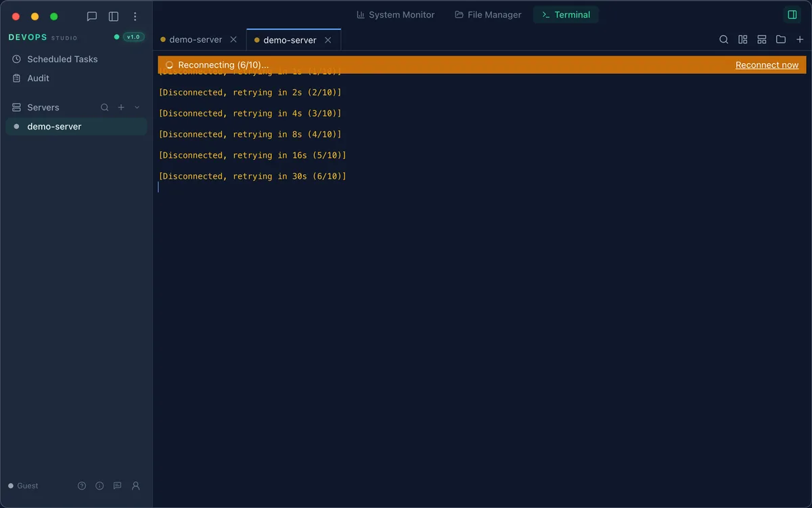Toggle the right side panel icon
This screenshot has height=508, width=812.
[792, 15]
